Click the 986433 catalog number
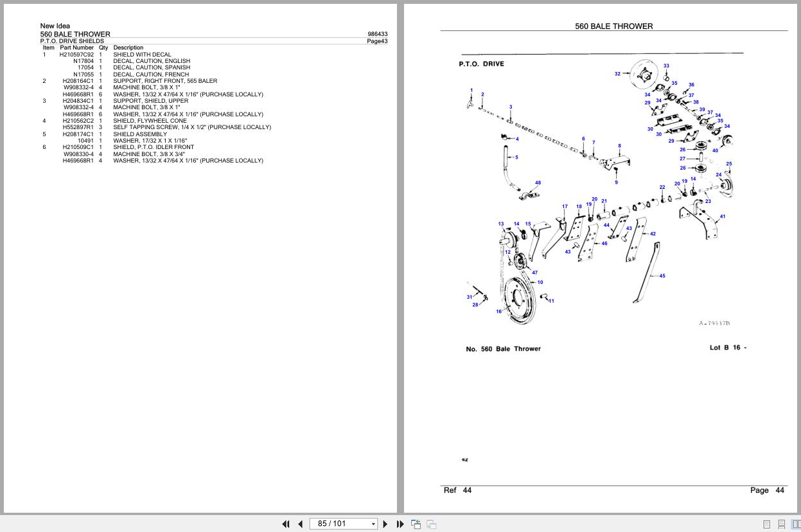Viewport: 801px width, 532px height. [x=378, y=34]
